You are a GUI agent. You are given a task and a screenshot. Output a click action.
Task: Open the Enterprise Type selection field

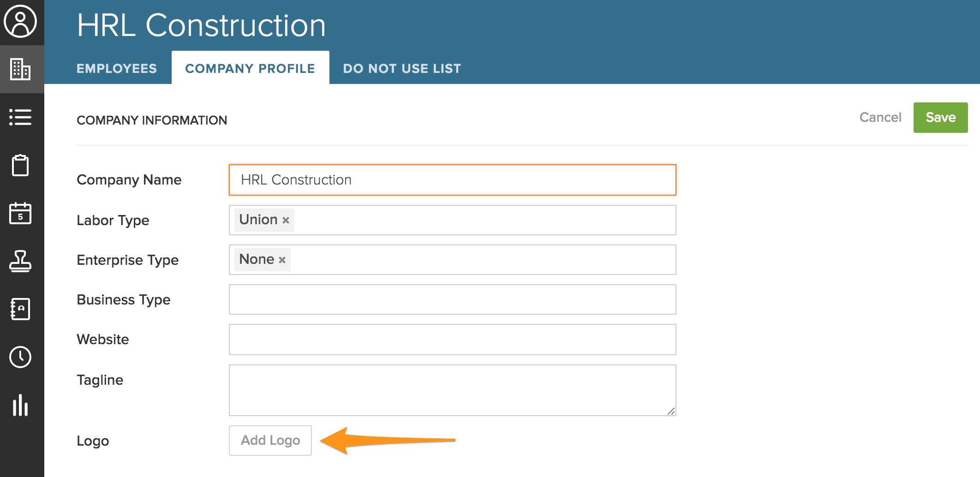pyautogui.click(x=484, y=260)
